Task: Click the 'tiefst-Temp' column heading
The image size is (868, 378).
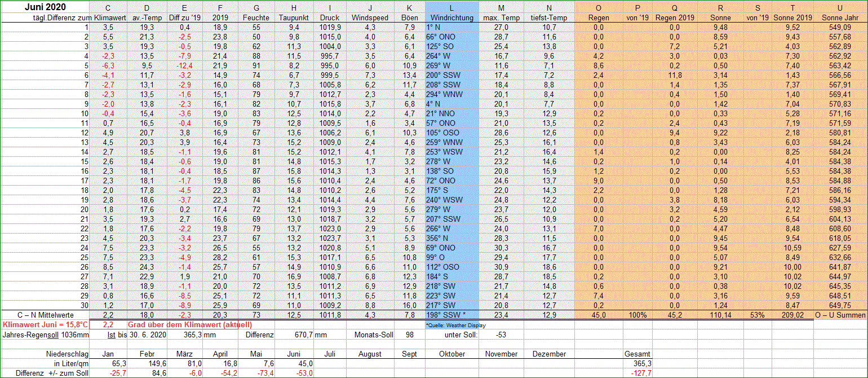Action: click(x=548, y=17)
